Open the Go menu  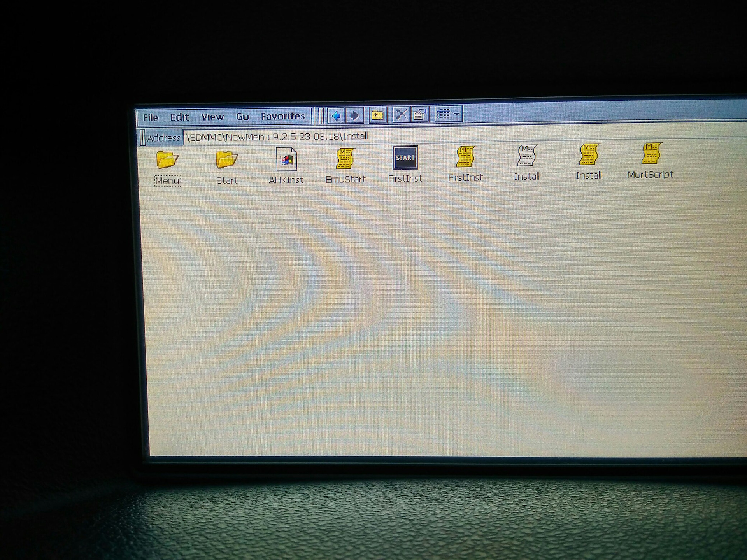pyautogui.click(x=242, y=117)
